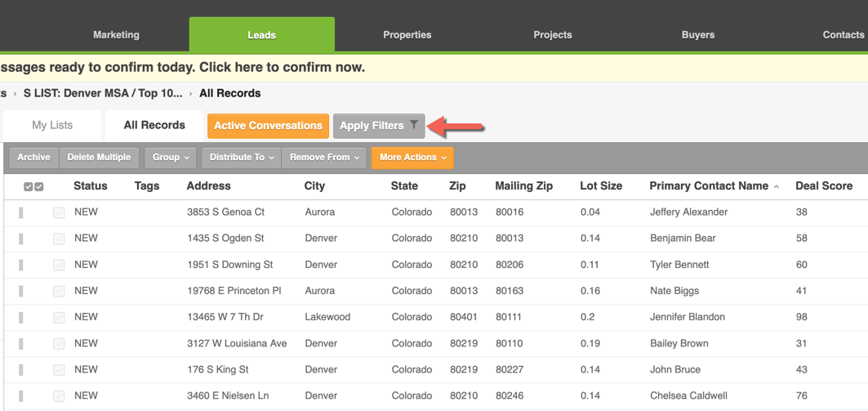Click the gray row handle for Jennifer Blandon
The width and height of the screenshot is (868, 411).
pos(21,317)
